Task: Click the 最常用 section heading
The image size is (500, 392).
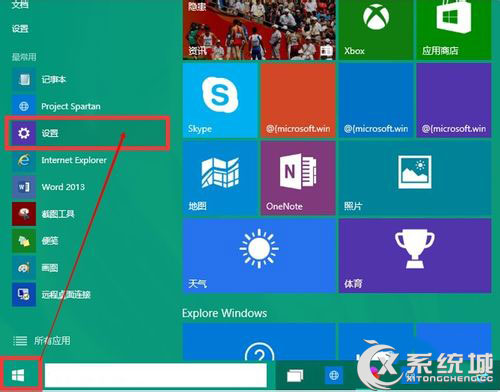Action: [x=24, y=57]
